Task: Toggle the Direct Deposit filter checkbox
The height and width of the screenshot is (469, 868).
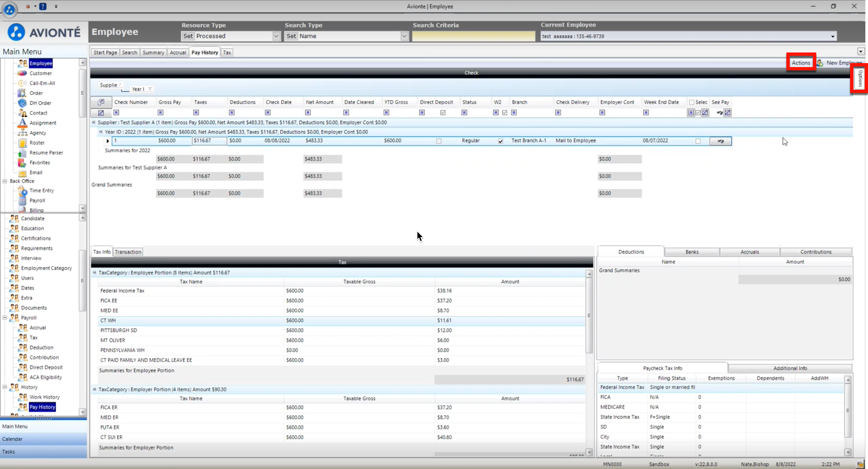Action: 443,113
